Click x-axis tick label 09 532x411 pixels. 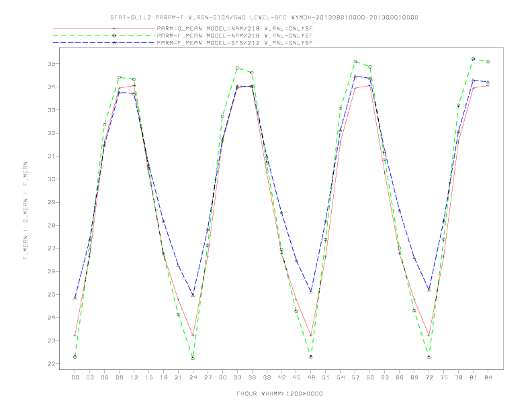[x=119, y=377]
